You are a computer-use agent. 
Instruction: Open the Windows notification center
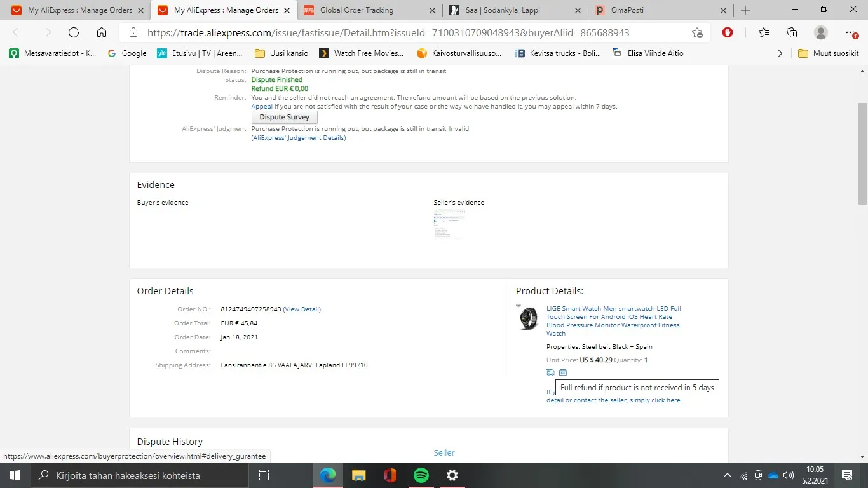point(847,475)
